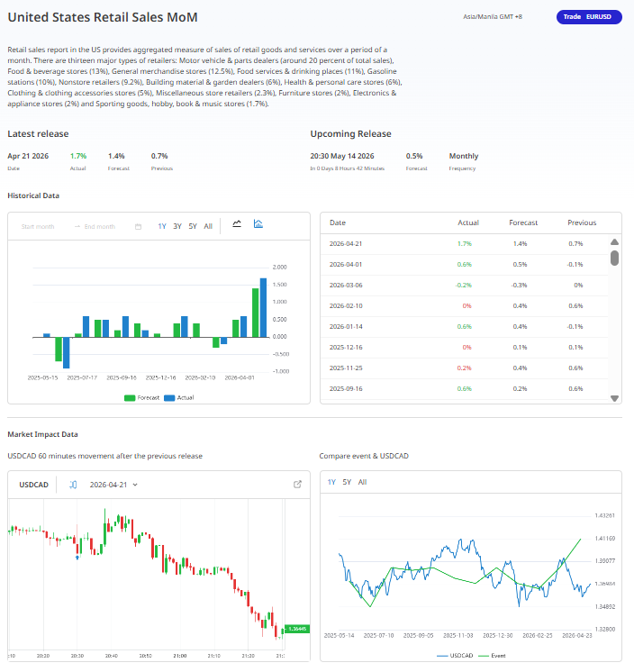Click actual value -0.2% in 2026-03-06 row
Image resolution: width=634 pixels, height=672 pixels.
pyautogui.click(x=464, y=285)
